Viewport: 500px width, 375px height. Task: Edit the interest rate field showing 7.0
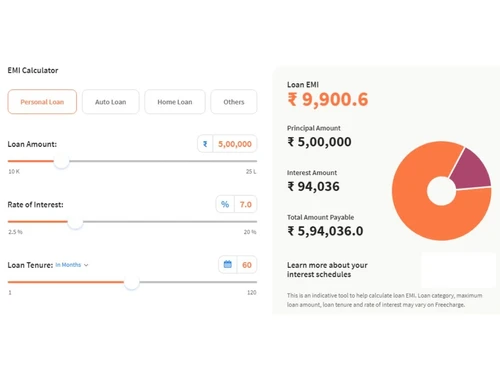(246, 204)
